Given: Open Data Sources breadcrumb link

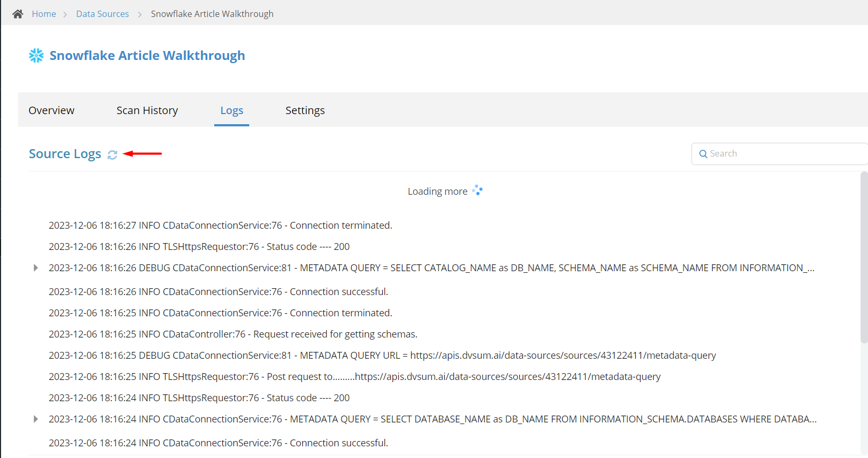Looking at the screenshot, I should coord(102,14).
